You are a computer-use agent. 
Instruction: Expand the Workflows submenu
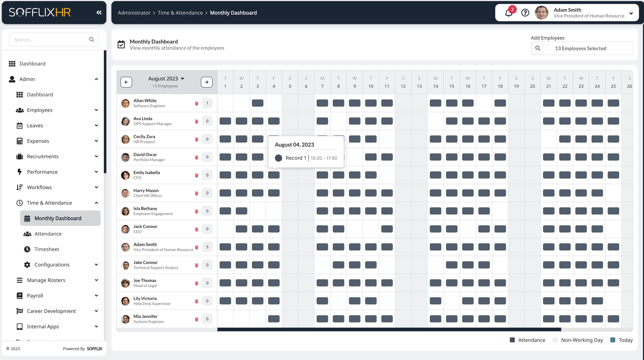[x=96, y=187]
